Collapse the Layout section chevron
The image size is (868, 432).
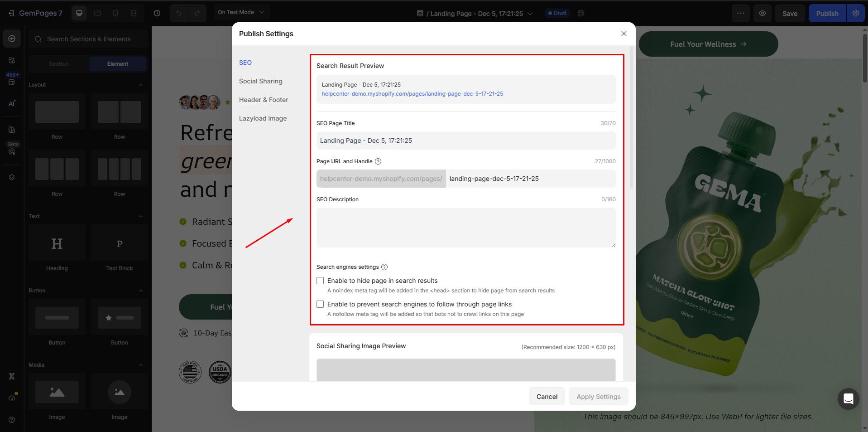(x=141, y=85)
